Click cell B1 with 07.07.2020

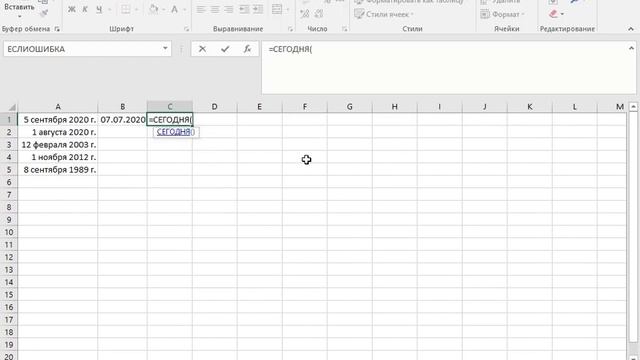click(x=122, y=120)
